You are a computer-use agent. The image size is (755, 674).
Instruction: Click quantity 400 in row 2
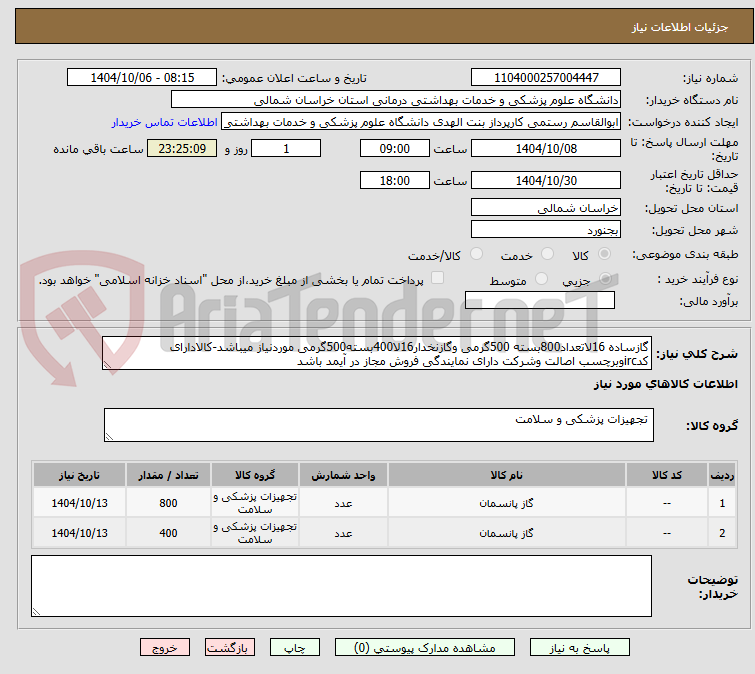[168, 533]
